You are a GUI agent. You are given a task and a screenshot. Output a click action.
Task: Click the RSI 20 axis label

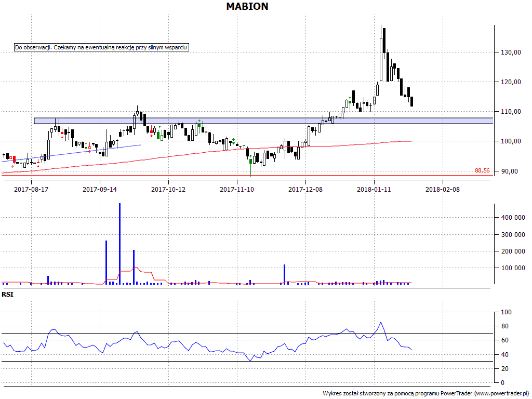(504, 368)
